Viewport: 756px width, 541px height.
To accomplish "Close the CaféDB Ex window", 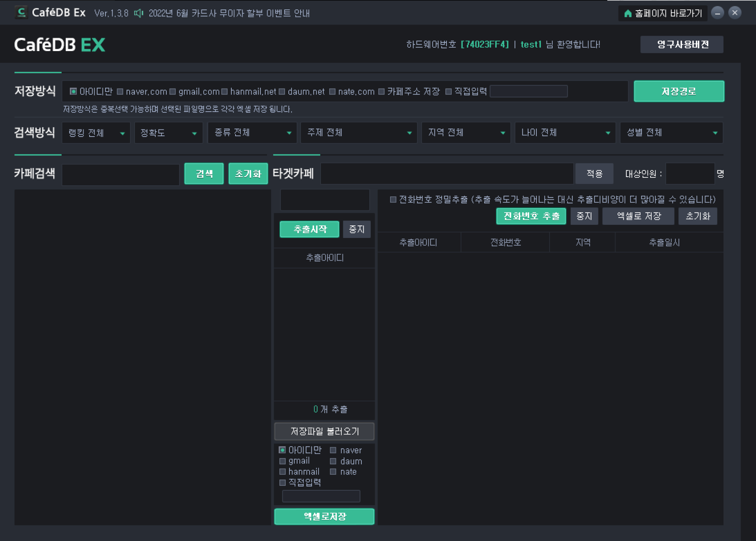I will (x=735, y=13).
